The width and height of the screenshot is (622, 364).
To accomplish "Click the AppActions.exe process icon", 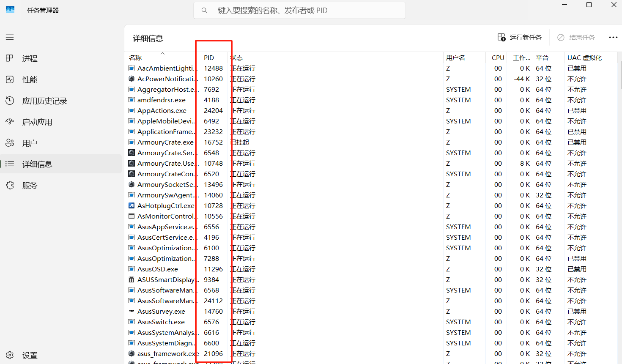I will (x=132, y=110).
